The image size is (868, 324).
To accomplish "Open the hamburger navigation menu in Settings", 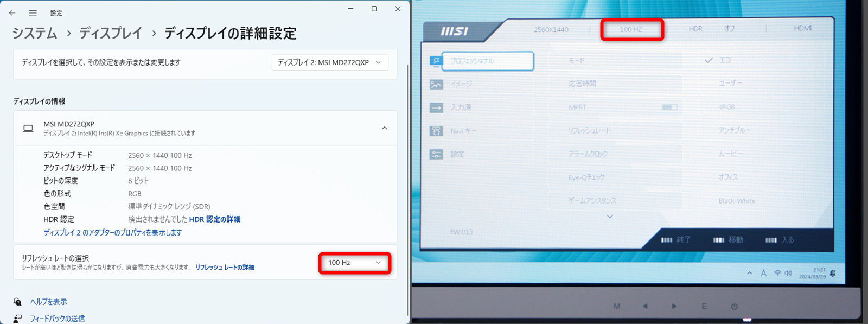I will 33,12.
